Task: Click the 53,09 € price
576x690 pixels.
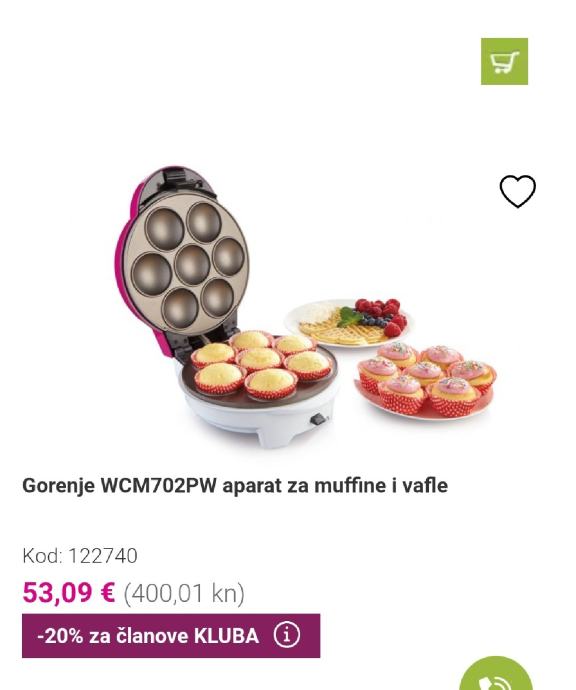Action: point(69,592)
